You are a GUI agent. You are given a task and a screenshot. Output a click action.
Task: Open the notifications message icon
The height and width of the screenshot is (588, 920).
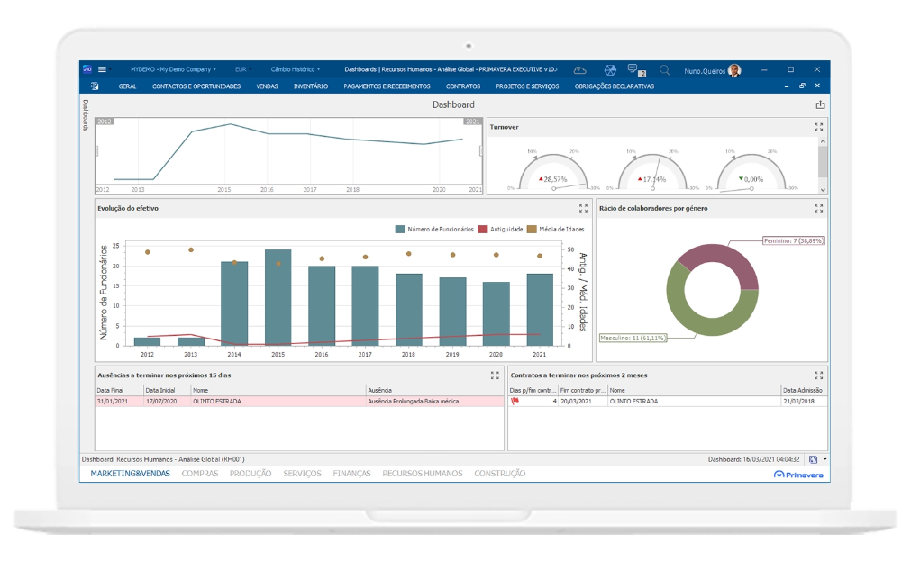coord(633,69)
